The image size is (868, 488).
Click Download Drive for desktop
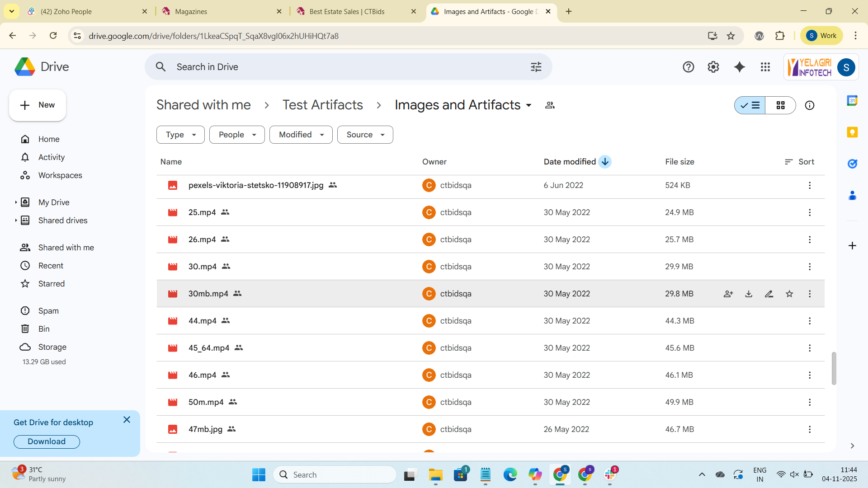pyautogui.click(x=47, y=441)
